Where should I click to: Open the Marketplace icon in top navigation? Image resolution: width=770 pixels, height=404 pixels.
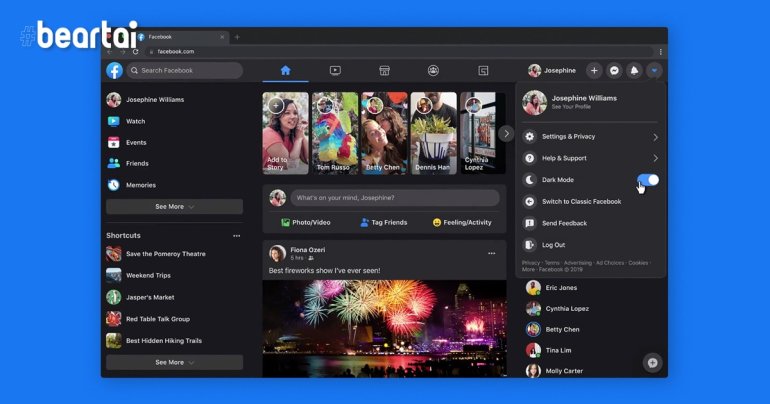[x=384, y=71]
